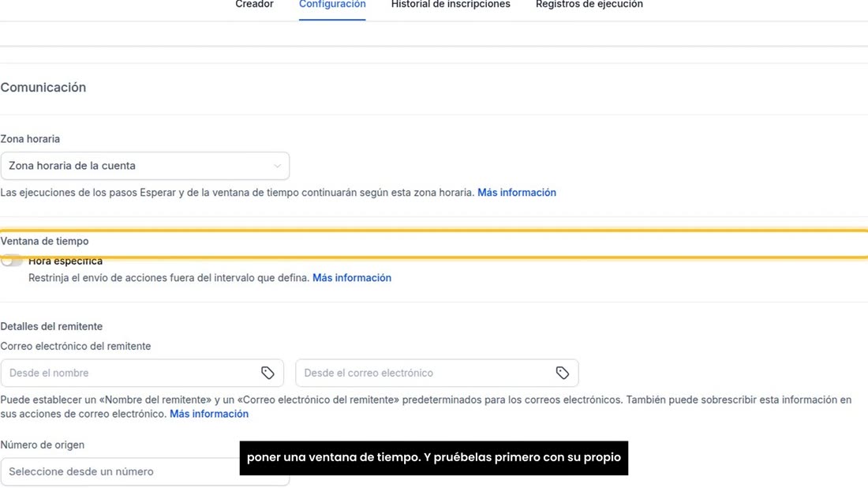Open Más información link for time zone
The height and width of the screenshot is (488, 868).
[x=517, y=192]
